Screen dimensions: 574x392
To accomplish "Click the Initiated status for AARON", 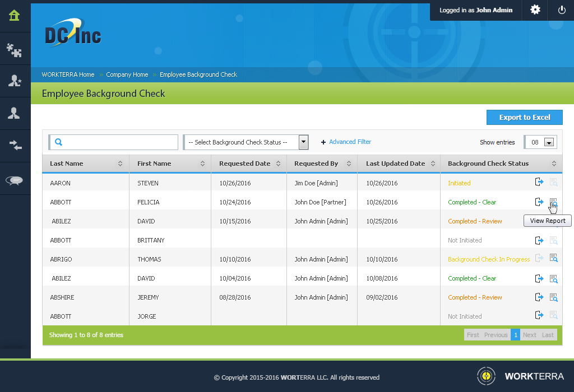I will pyautogui.click(x=459, y=183).
